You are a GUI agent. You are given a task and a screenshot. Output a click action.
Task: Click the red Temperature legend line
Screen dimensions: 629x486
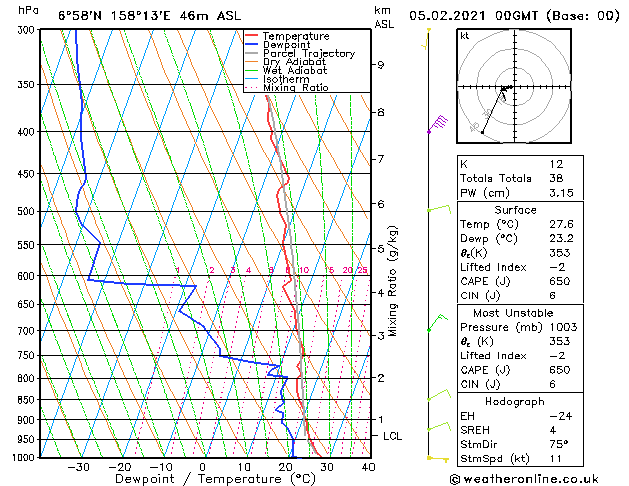(x=252, y=36)
